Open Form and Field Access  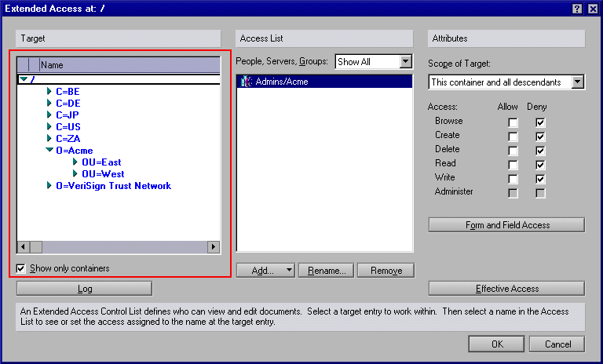[x=507, y=225]
